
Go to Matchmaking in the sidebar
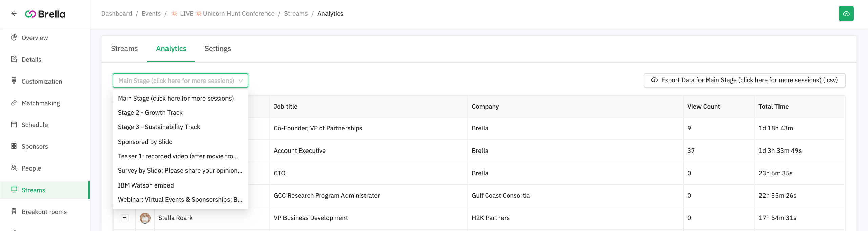pos(44,103)
